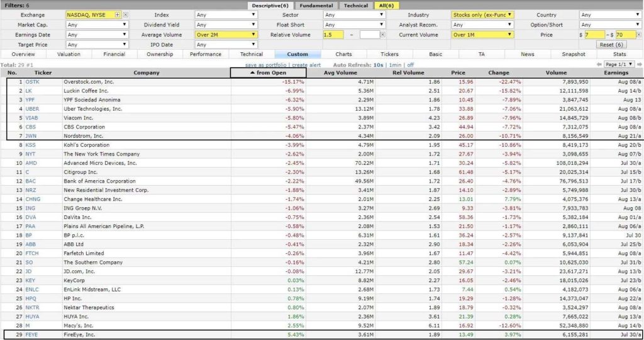Sort by Earnings column header
The height and width of the screenshot is (340, 644).
(x=616, y=73)
